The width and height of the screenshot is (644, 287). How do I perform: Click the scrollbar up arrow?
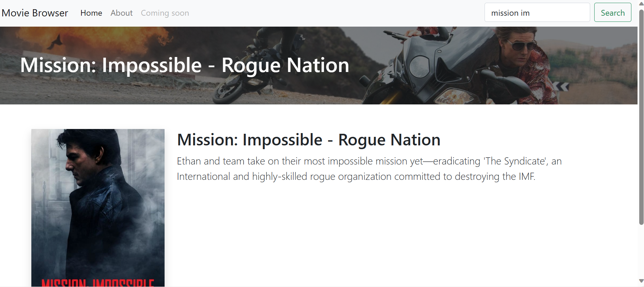tap(641, 4)
